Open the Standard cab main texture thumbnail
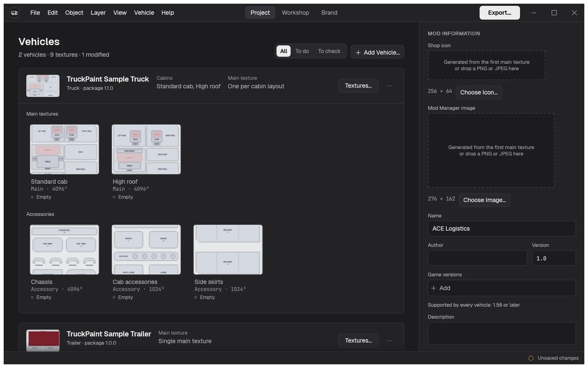The width and height of the screenshot is (588, 368). coord(64,149)
